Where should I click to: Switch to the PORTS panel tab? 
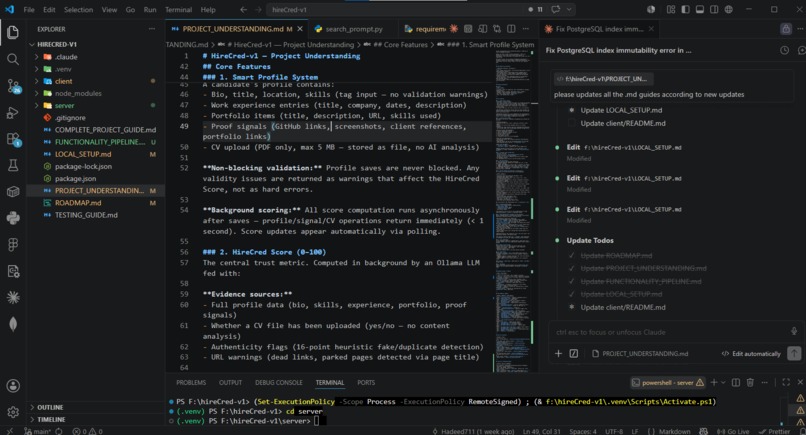tap(366, 382)
